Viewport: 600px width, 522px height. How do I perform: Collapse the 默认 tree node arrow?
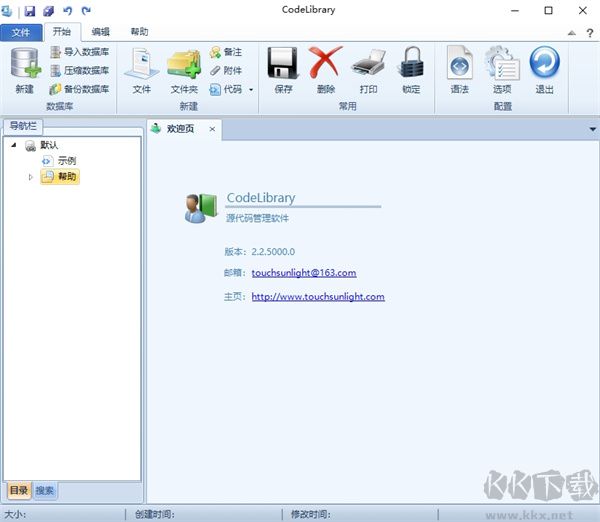coord(14,145)
